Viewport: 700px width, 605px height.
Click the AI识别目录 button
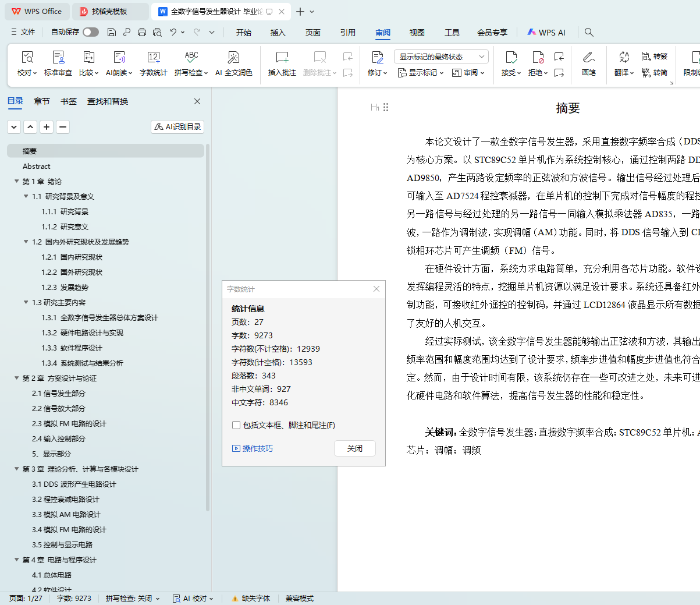[177, 126]
